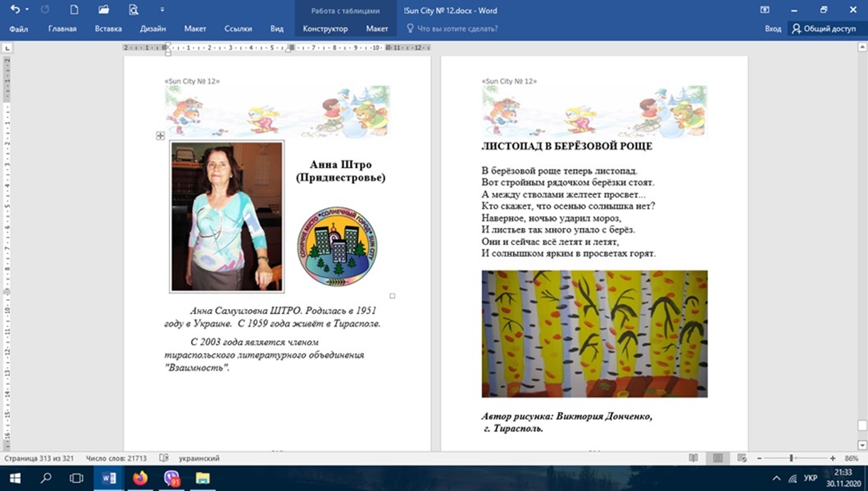Click "Страница 313 из 321" in status bar
The width and height of the screenshot is (868, 491).
tap(39, 458)
